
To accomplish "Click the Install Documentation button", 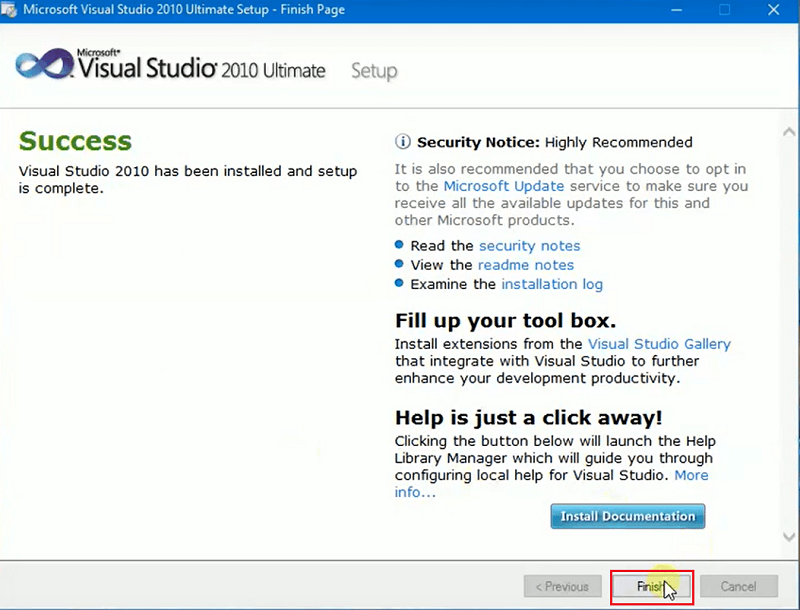I will coord(627,516).
